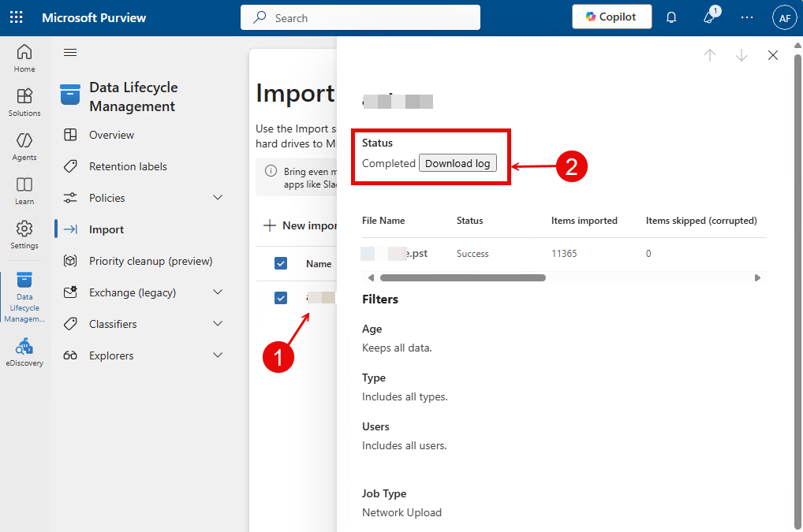Viewport: 803px width, 532px height.
Task: Collapse navigation with hamburger menu icon
Action: click(70, 53)
